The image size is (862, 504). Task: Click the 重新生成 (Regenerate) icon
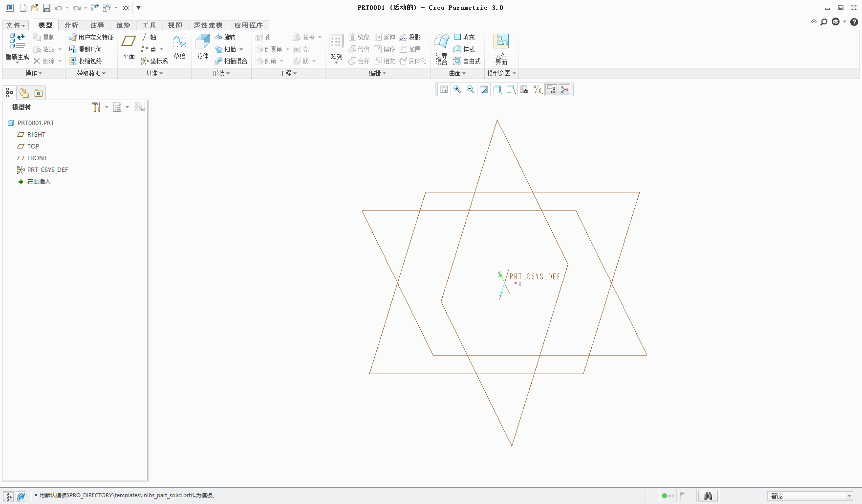[17, 46]
